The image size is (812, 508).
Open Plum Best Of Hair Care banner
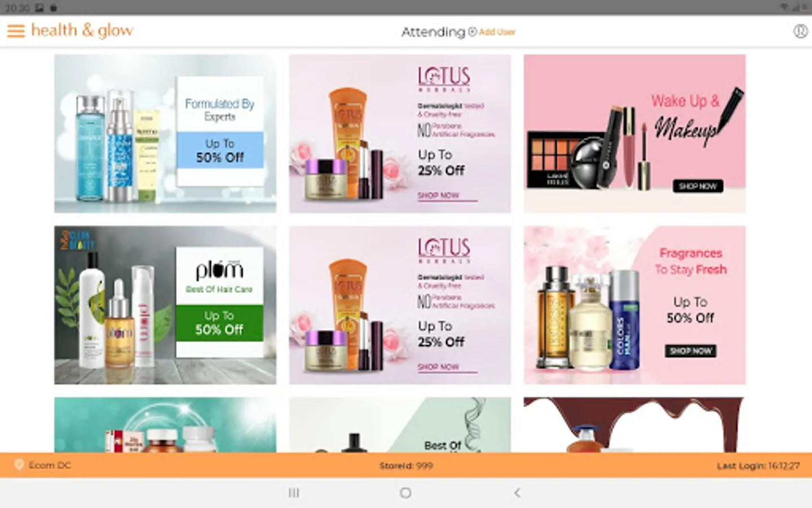click(165, 305)
